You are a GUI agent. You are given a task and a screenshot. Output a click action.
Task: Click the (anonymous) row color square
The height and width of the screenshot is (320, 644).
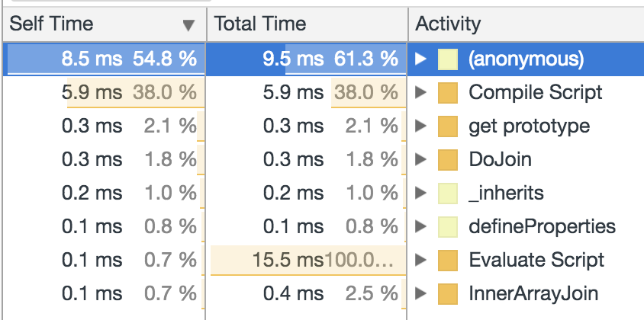click(447, 59)
